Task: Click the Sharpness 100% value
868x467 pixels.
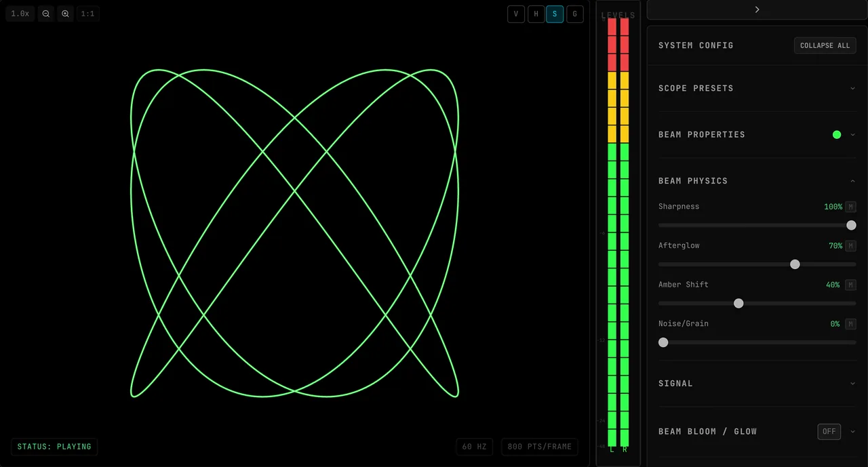Action: point(833,207)
